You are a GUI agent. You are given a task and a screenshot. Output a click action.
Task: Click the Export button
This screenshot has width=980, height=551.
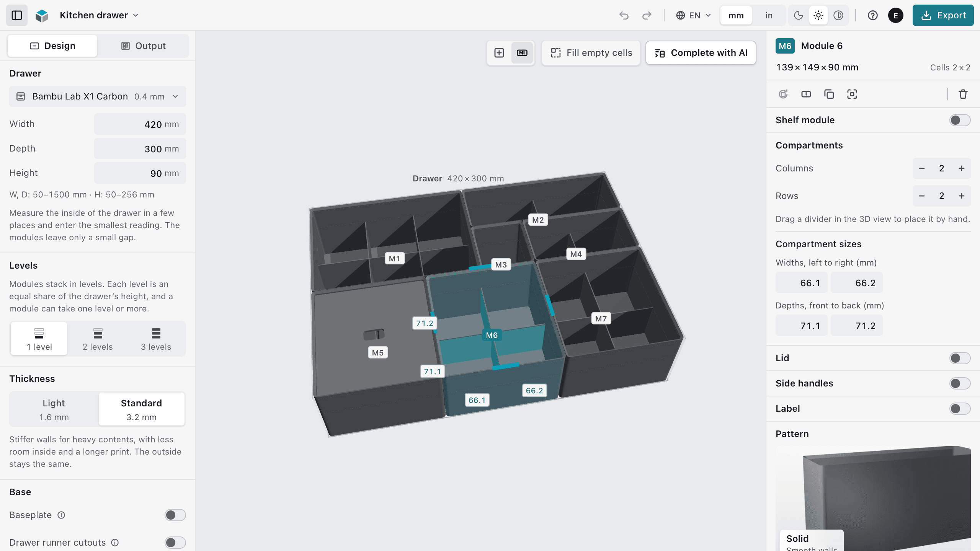click(943, 15)
